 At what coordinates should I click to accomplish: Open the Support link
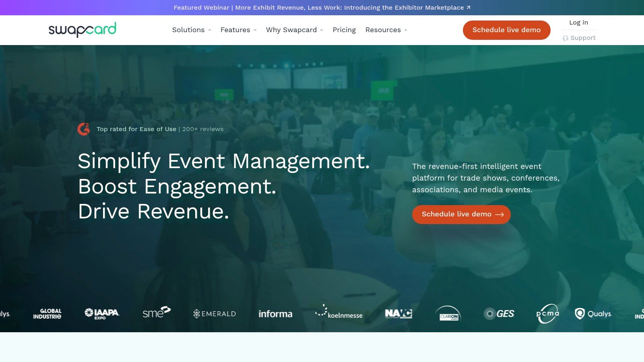click(579, 38)
